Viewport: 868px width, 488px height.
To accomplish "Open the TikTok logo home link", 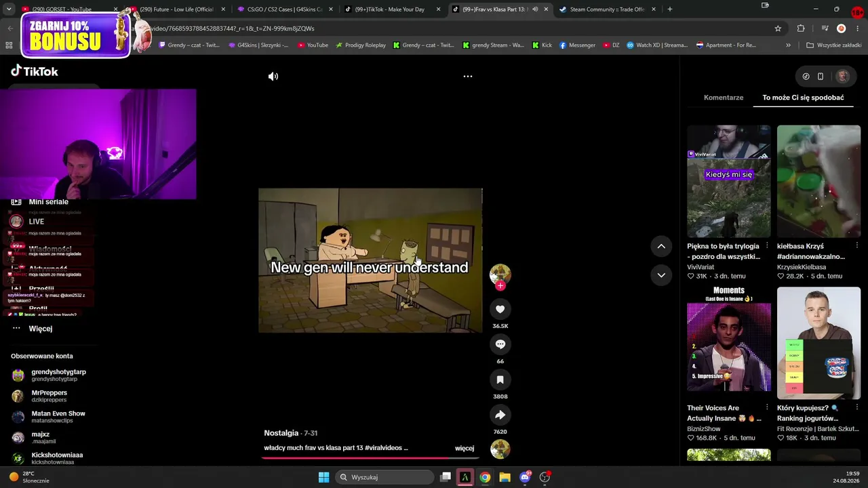I will point(35,71).
